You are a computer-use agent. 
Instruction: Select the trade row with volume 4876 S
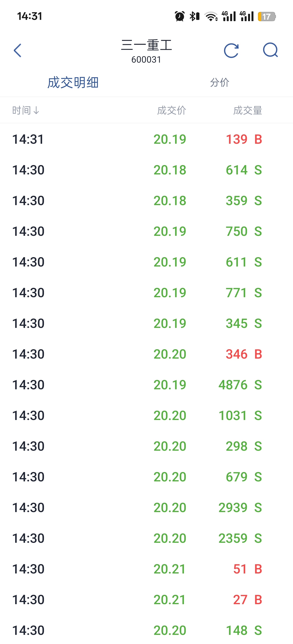(146, 385)
